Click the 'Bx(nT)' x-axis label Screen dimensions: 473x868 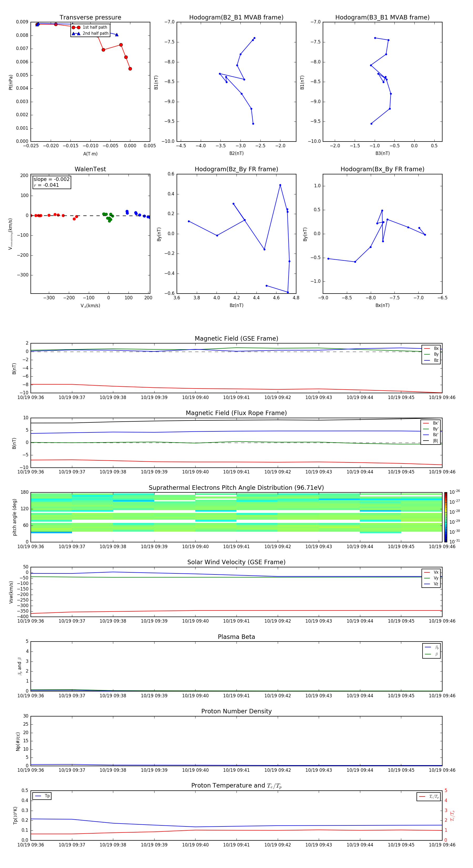[x=382, y=305]
